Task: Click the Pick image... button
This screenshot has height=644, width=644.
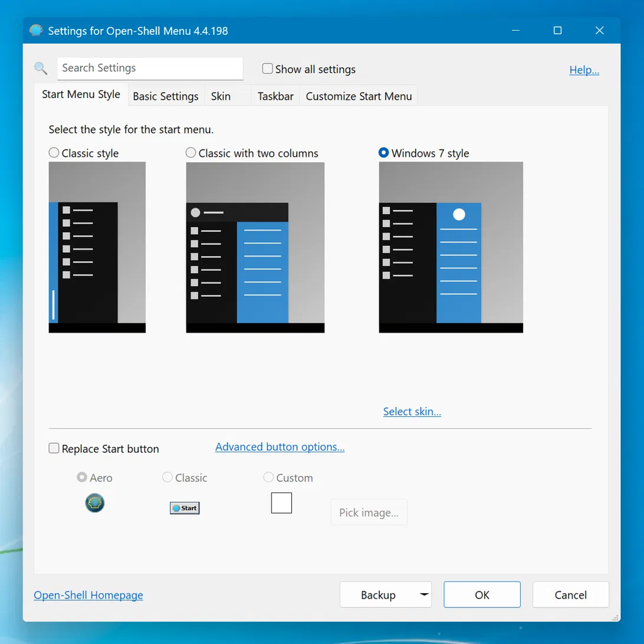Action: (369, 512)
